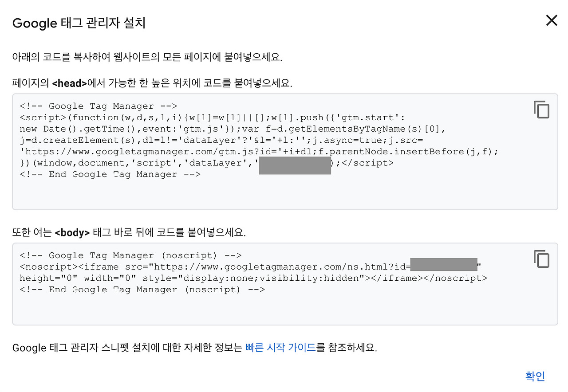568x392 pixels.
Task: Click the j=d.createElement(s) code line
Action: click(221, 140)
